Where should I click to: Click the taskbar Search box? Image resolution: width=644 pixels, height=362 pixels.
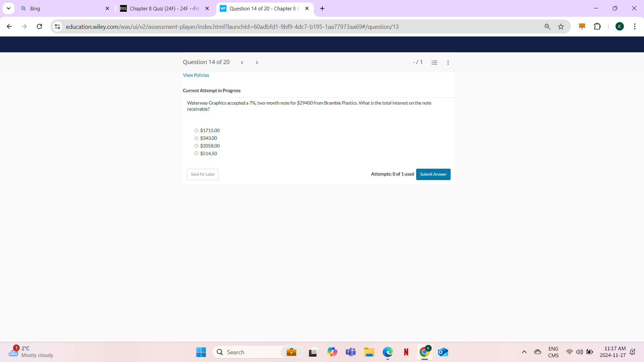click(x=250, y=352)
